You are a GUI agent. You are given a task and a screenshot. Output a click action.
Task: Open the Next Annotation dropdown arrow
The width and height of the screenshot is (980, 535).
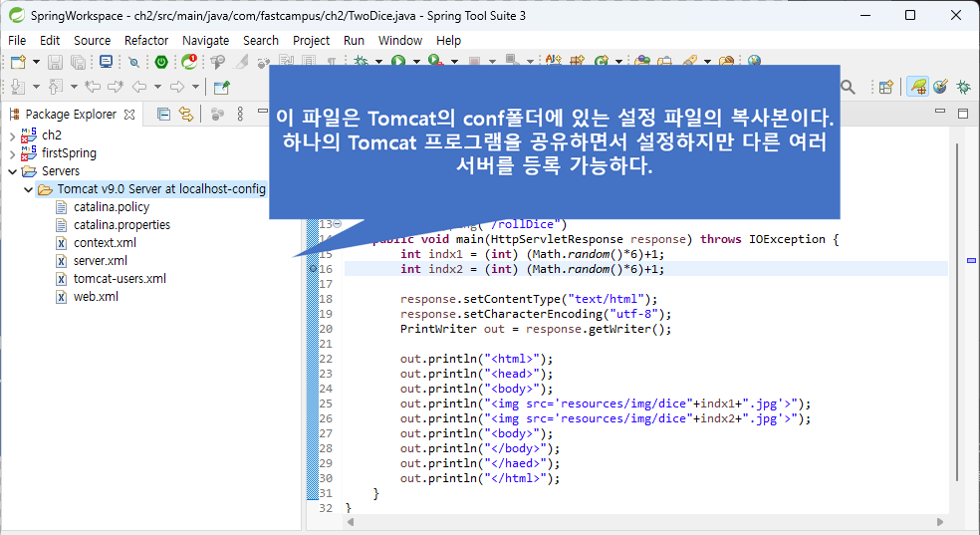pyautogui.click(x=36, y=87)
